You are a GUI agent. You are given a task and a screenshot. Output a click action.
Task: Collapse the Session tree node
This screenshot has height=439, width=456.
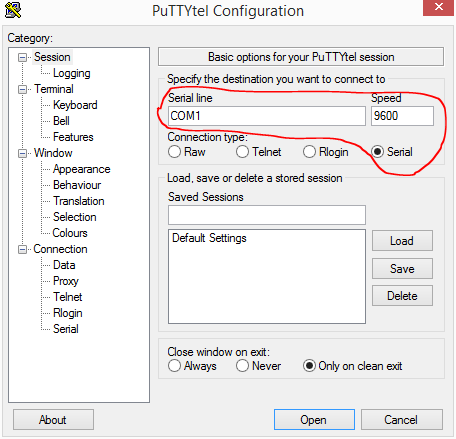pyautogui.click(x=22, y=58)
